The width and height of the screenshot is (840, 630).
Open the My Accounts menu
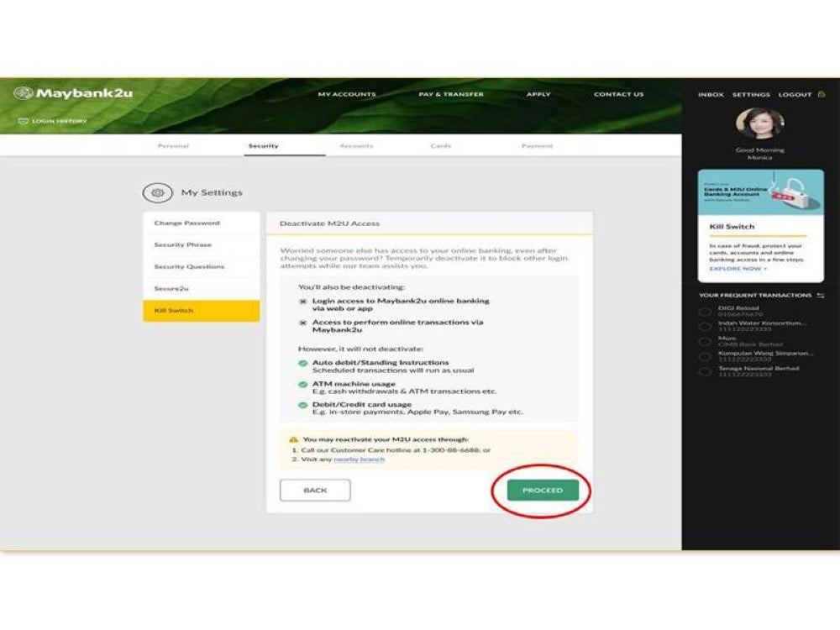coord(346,94)
